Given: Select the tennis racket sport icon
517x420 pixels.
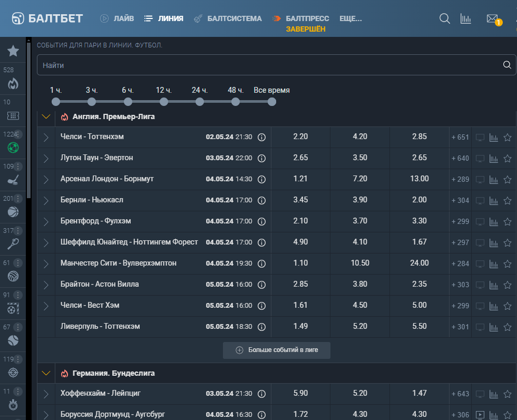Looking at the screenshot, I should [13, 244].
